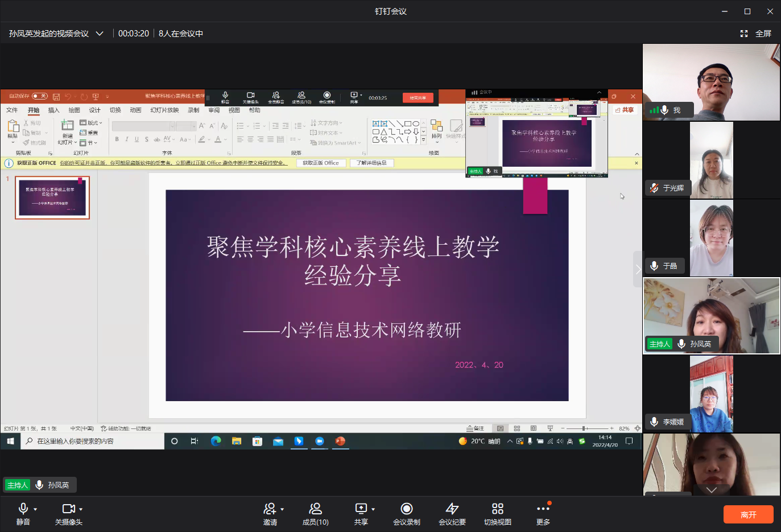Toggle the 自动保存 AutoSave switch
Screen dimensions: 781x532
(x=40, y=96)
